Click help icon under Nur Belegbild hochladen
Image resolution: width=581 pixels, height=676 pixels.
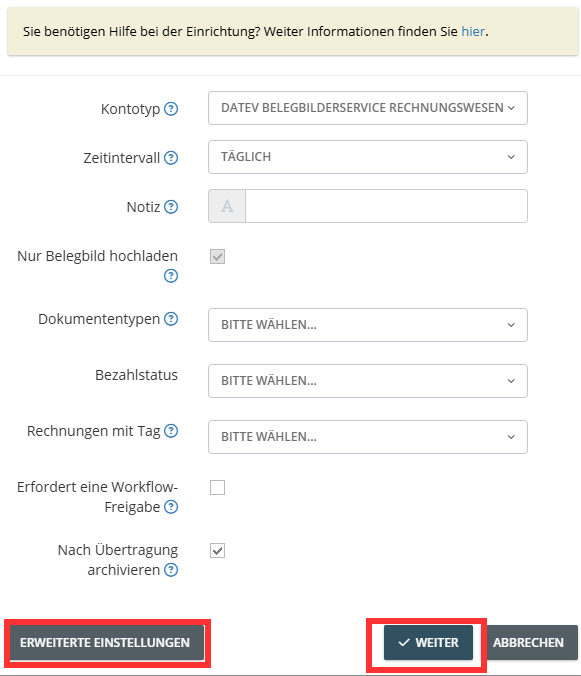point(171,275)
